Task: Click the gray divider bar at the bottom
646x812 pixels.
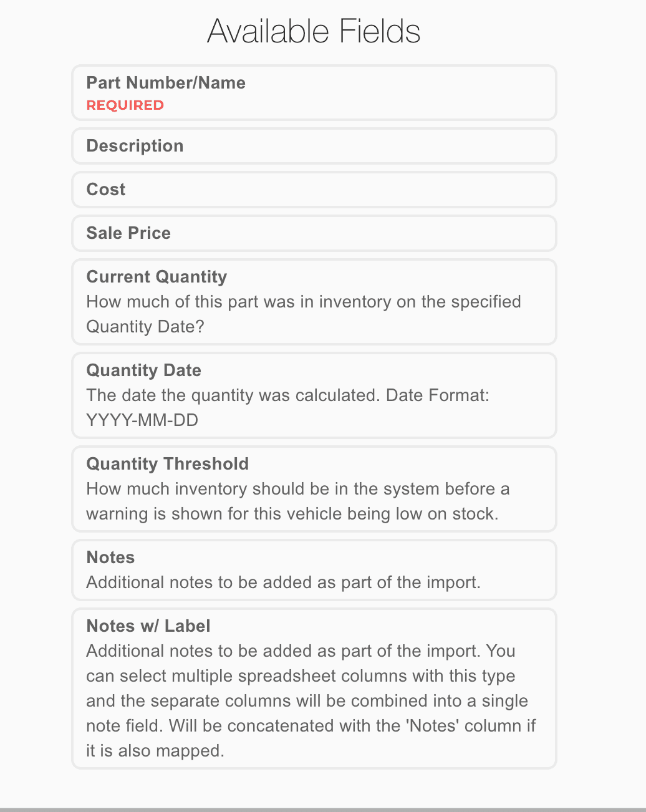Action: (x=323, y=810)
